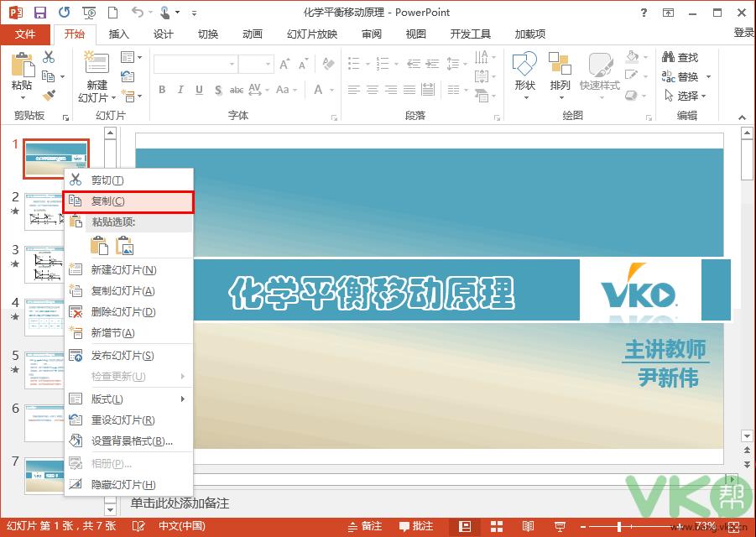This screenshot has height=537, width=756.
Task: Switch to the Design (设计) tab
Action: click(x=163, y=34)
